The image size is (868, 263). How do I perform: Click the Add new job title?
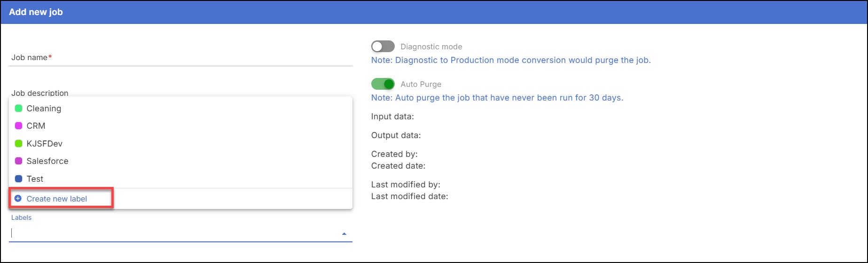36,12
